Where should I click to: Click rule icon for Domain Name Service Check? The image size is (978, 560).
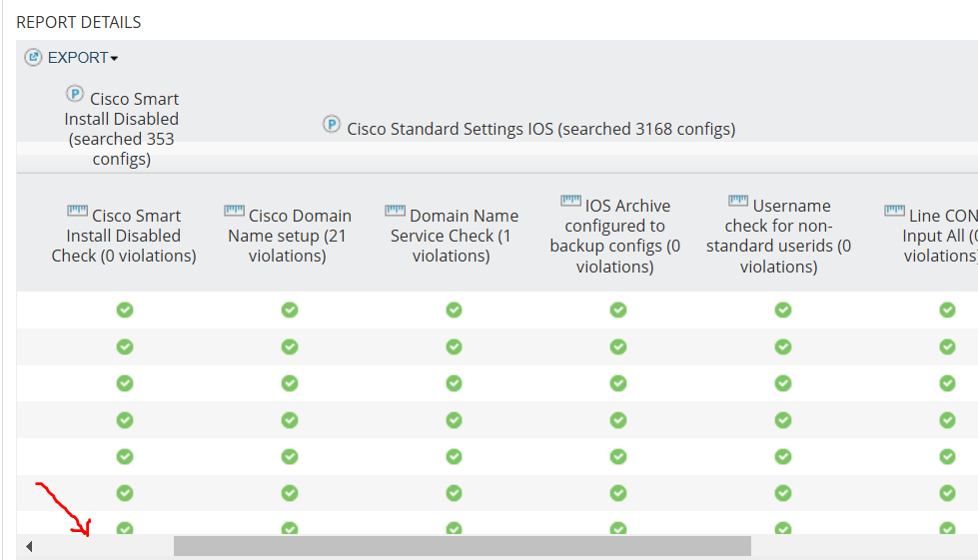click(395, 212)
